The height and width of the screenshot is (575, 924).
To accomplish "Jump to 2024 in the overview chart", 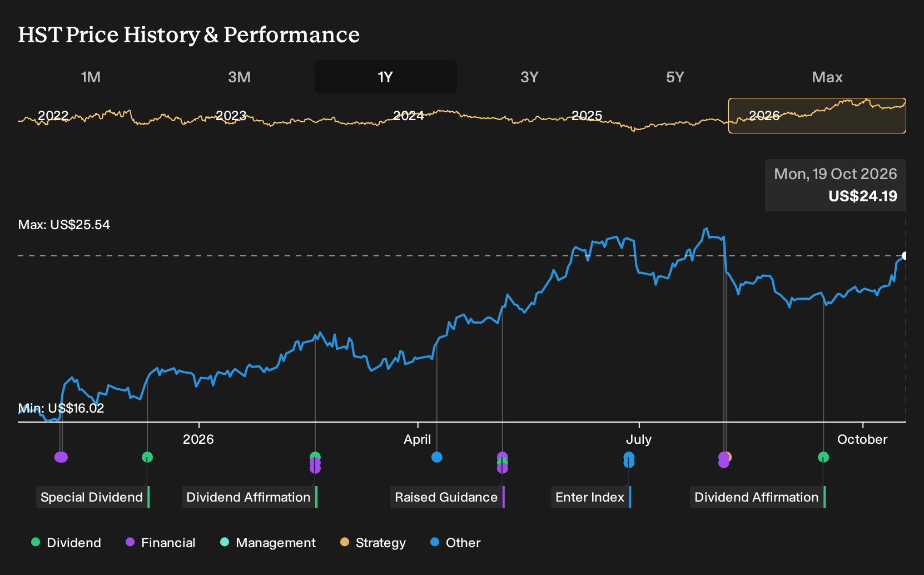I will [409, 116].
